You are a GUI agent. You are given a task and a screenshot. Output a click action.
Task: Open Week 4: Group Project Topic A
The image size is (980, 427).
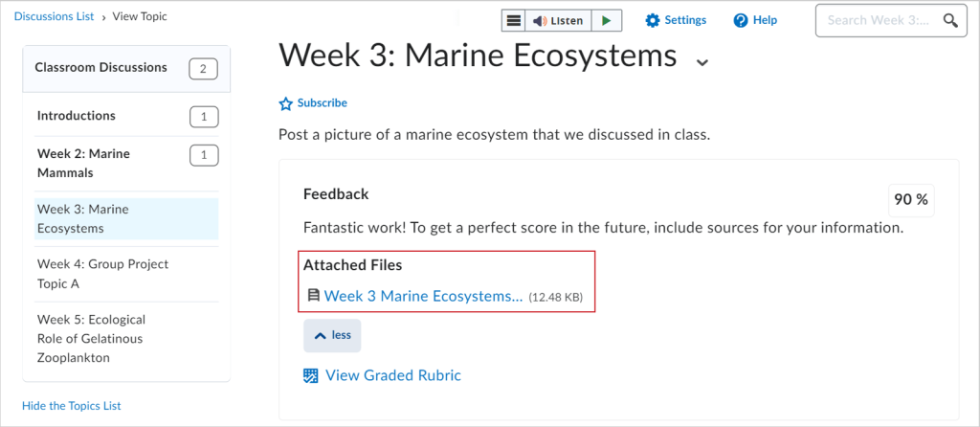(102, 273)
